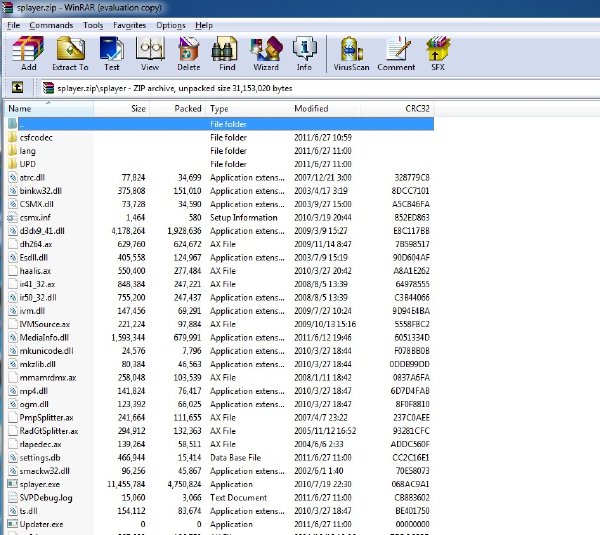Select the lang folder icon
The width and height of the screenshot is (600, 535).
[x=13, y=151]
